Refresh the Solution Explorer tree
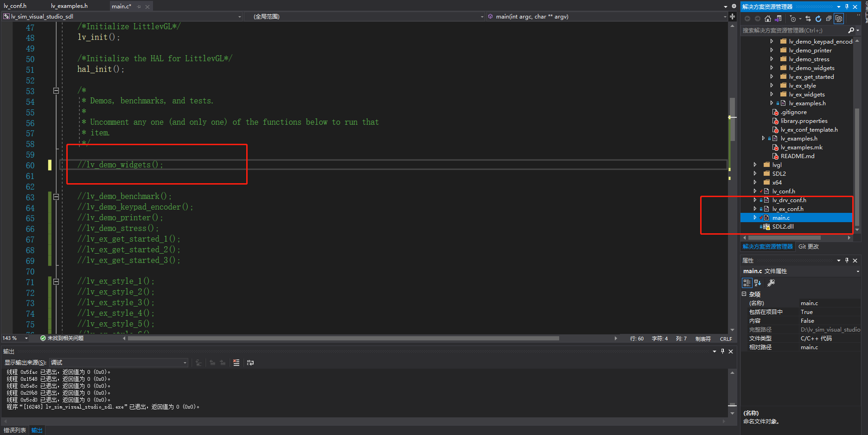The height and width of the screenshot is (435, 868). click(x=818, y=19)
